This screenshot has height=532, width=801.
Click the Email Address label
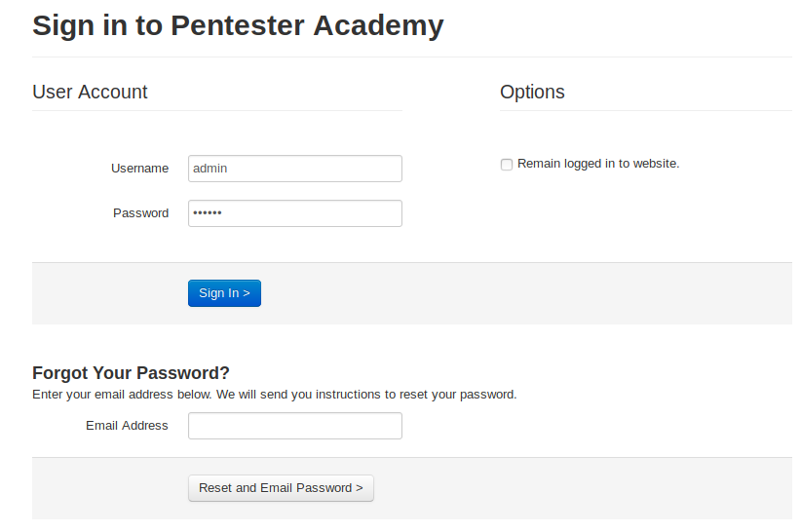[127, 426]
